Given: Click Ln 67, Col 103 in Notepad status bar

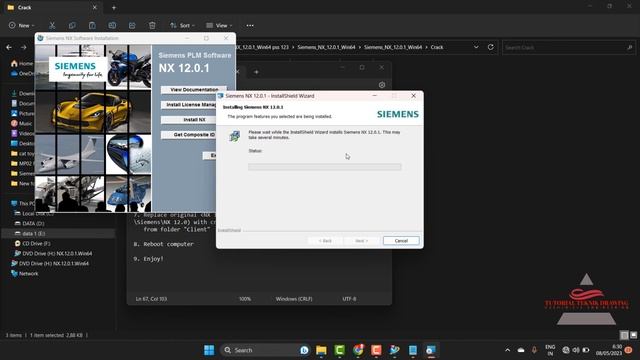Looking at the screenshot, I should [x=151, y=299].
